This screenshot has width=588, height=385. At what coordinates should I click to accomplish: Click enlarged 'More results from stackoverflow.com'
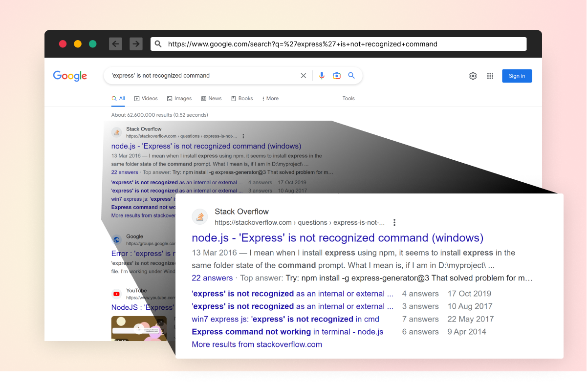[257, 344]
